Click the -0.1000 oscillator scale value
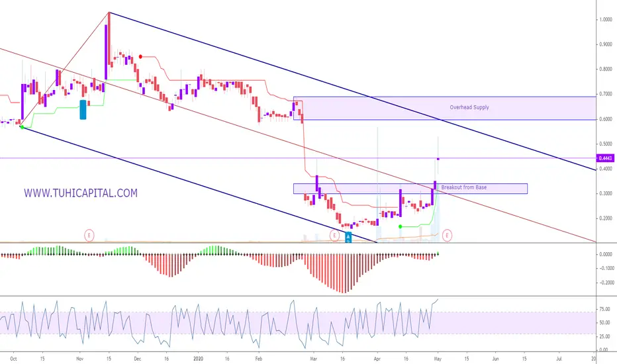The image size is (617, 364). click(x=606, y=269)
